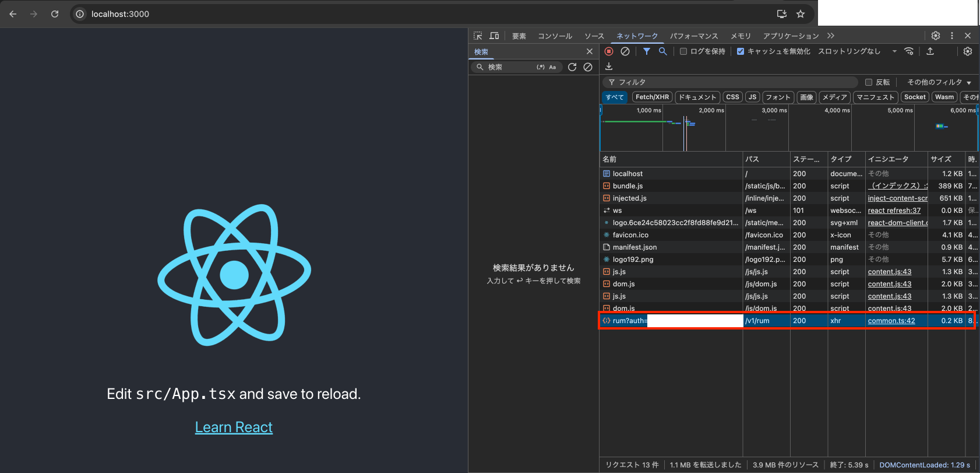Open initiator link inject-content-scr
The height and width of the screenshot is (473, 980).
pyautogui.click(x=897, y=198)
